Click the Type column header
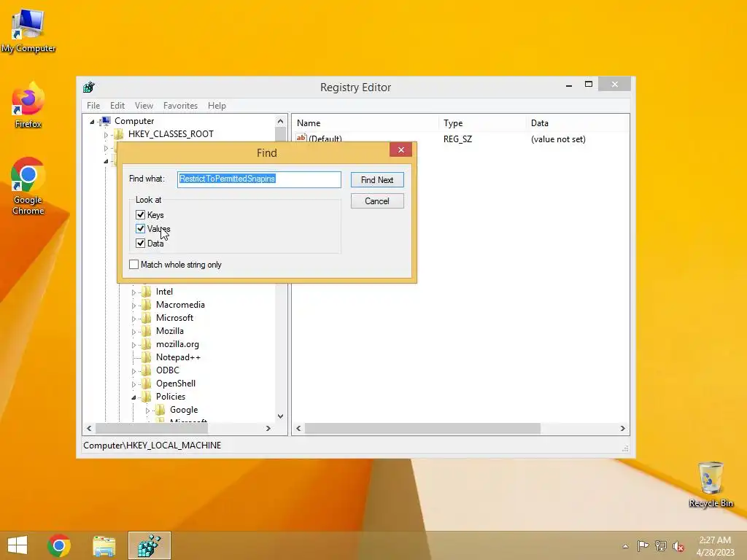Image resolution: width=747 pixels, height=560 pixels. click(482, 122)
